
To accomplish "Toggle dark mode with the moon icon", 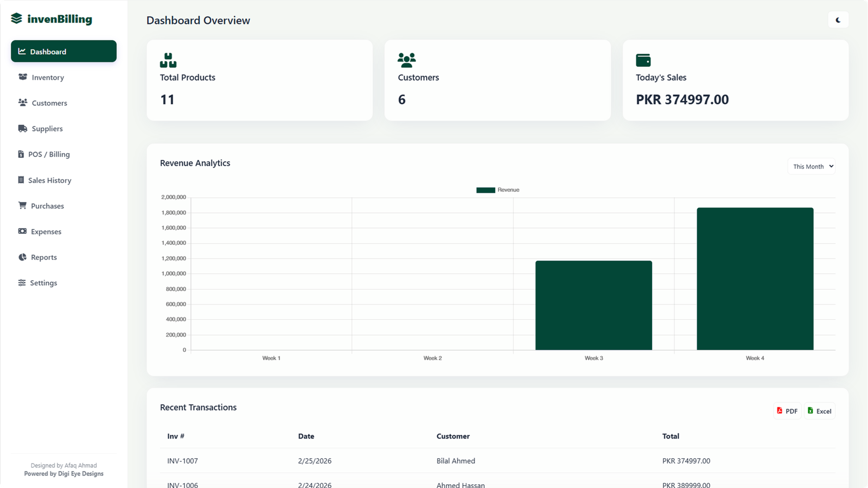I will point(838,20).
